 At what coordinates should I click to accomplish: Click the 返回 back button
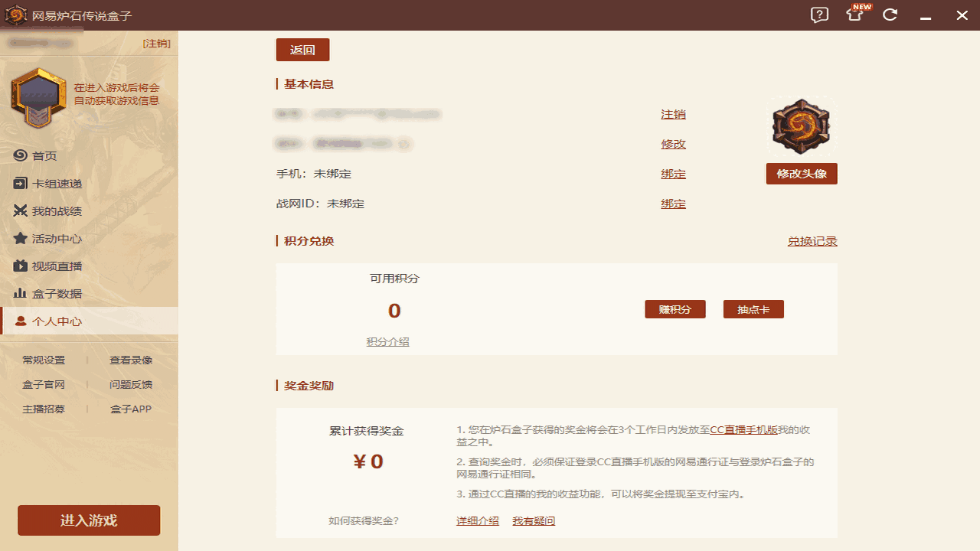coord(302,49)
